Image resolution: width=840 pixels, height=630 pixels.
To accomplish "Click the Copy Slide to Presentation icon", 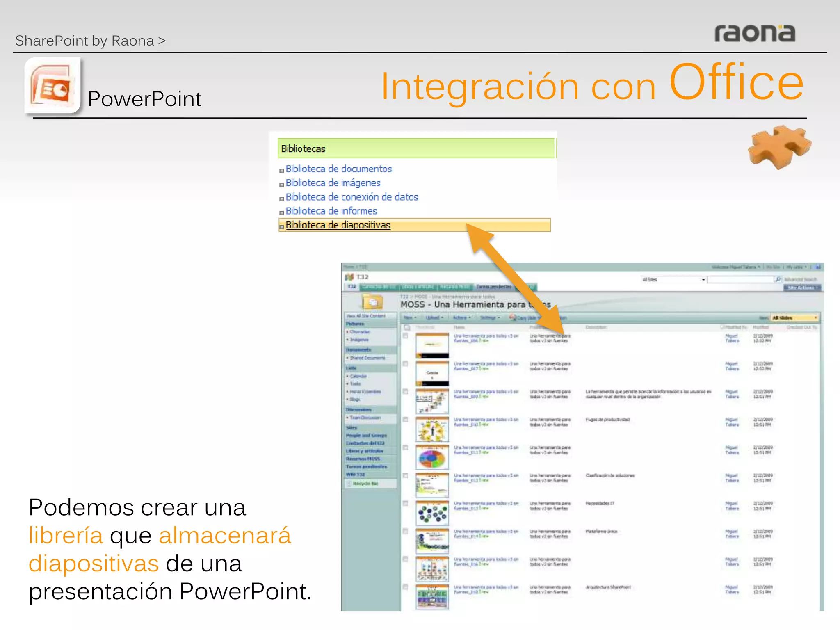I will [x=513, y=317].
